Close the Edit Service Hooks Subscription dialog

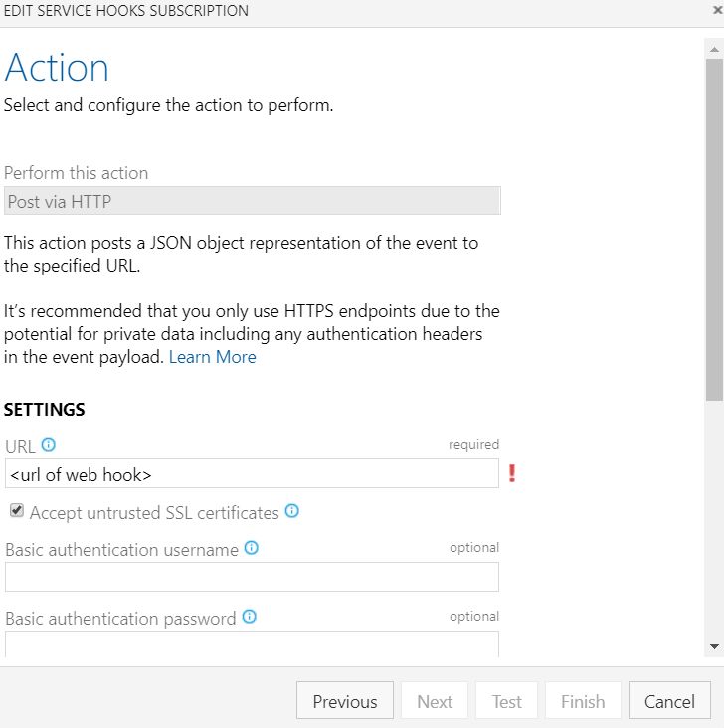pos(717,10)
